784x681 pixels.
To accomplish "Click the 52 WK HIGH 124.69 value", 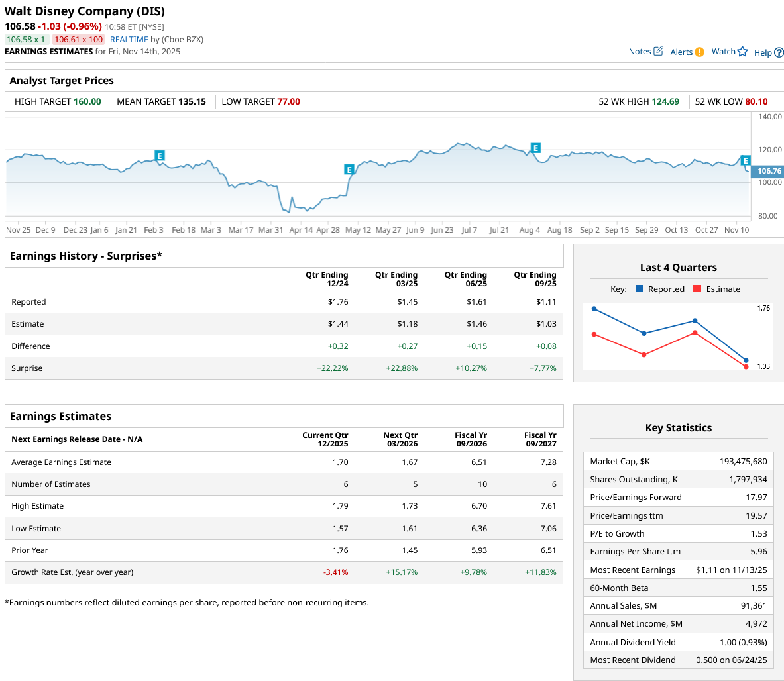I will (x=665, y=101).
